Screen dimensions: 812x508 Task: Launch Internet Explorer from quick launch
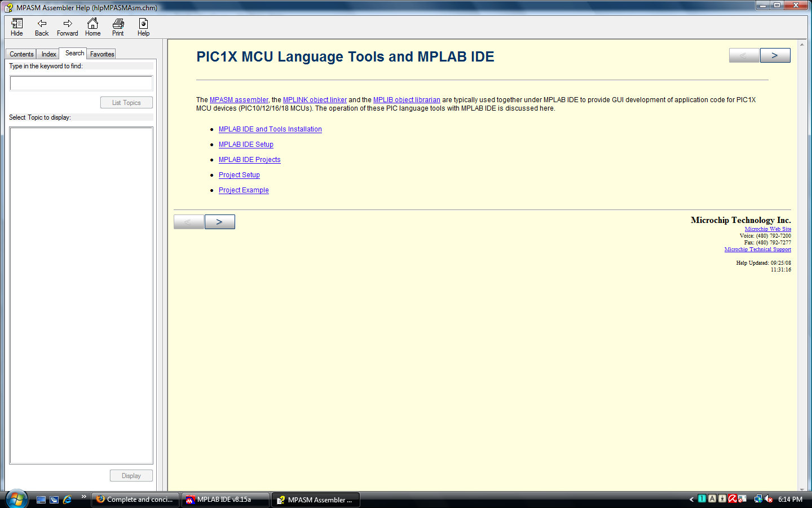point(67,500)
